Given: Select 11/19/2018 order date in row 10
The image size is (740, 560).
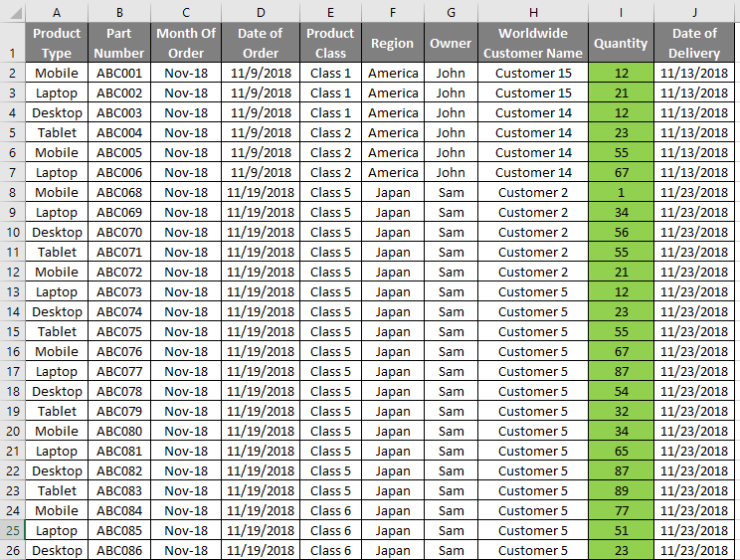Looking at the screenshot, I should 261,232.
